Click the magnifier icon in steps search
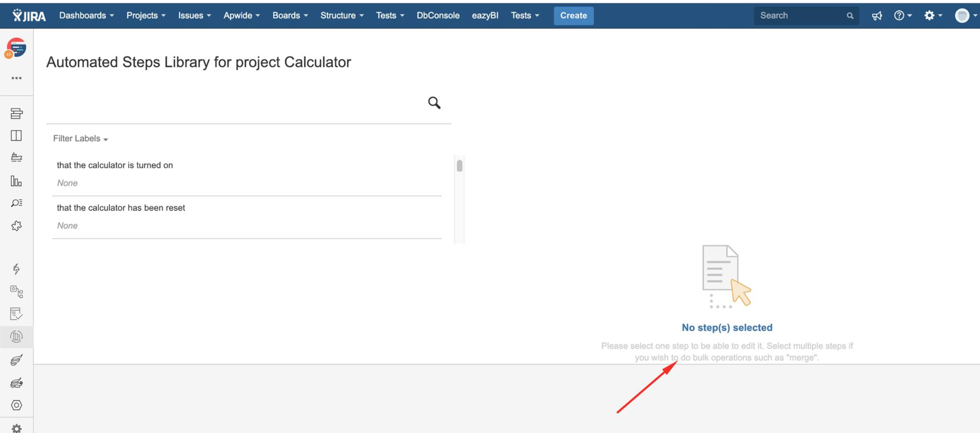The width and height of the screenshot is (980, 433). tap(434, 103)
